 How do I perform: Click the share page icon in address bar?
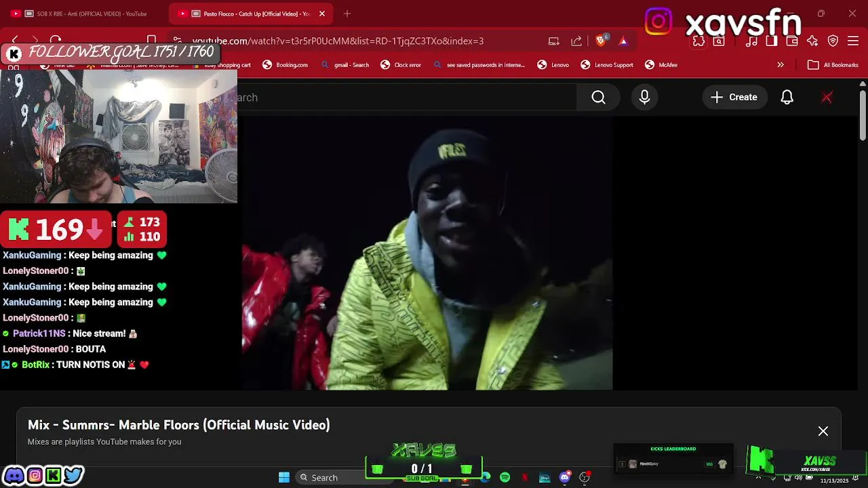[x=576, y=41]
